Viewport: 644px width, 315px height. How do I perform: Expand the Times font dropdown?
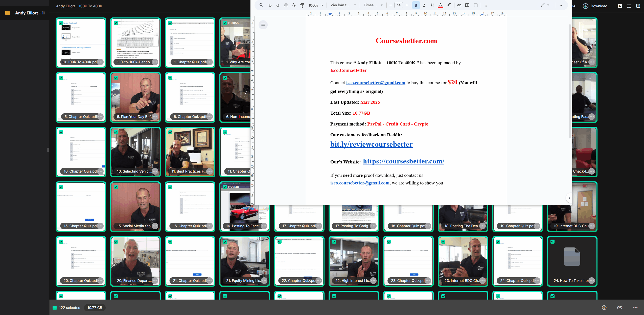click(373, 5)
